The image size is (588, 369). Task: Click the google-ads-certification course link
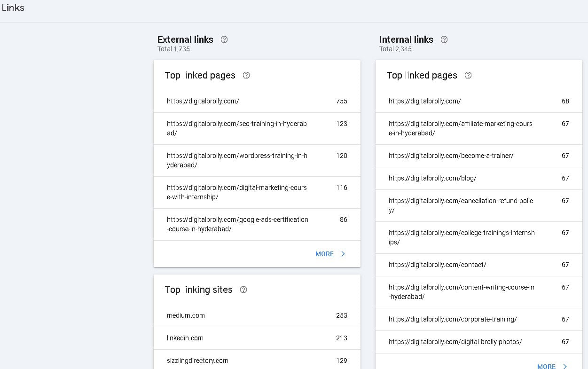[237, 224]
